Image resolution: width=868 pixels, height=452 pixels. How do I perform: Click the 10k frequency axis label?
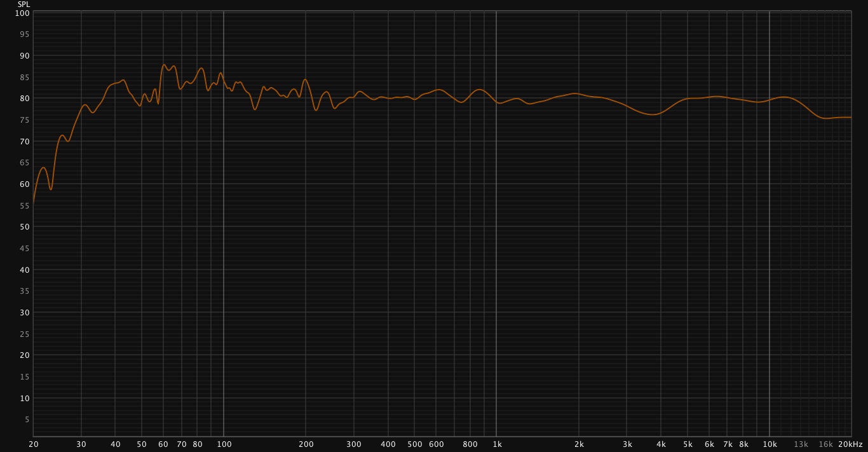(770, 444)
